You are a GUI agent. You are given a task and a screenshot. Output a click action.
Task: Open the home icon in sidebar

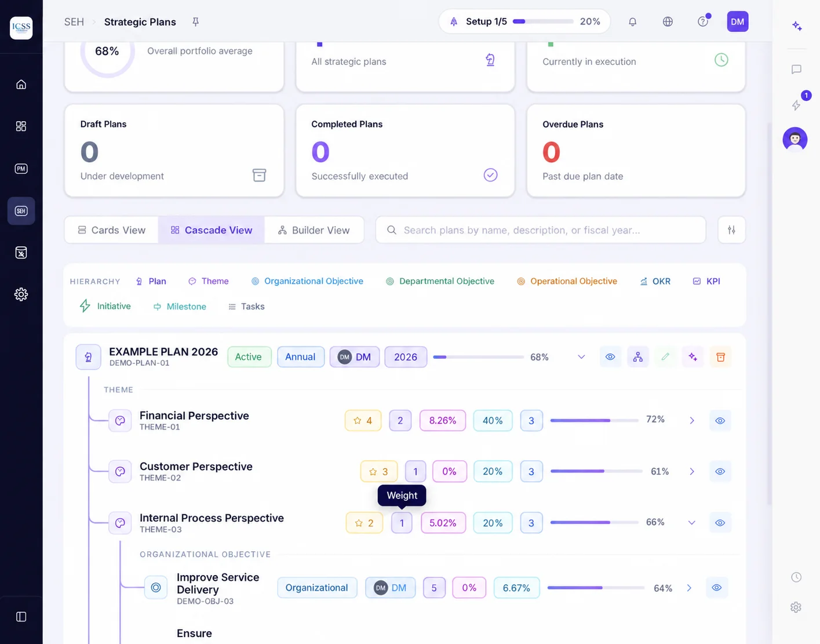tap(21, 85)
